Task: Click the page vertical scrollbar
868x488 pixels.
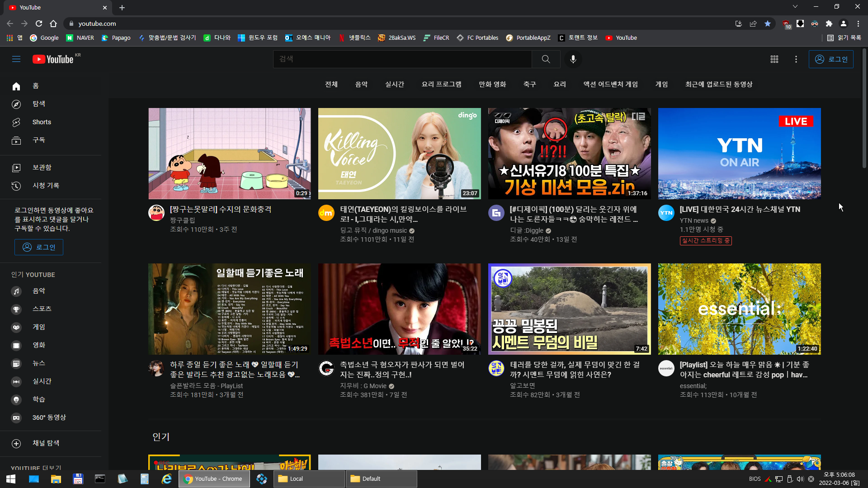Action: tap(864, 108)
